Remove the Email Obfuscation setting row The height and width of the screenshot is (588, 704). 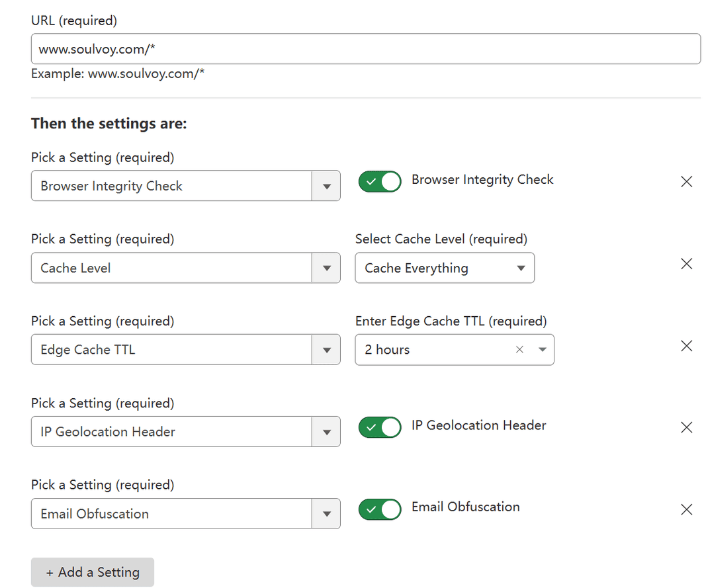coord(686,509)
